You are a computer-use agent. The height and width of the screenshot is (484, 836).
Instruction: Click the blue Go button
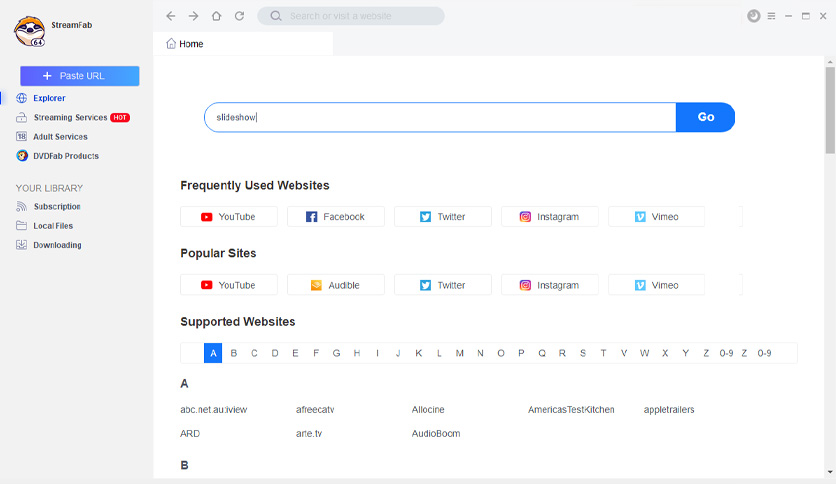705,117
